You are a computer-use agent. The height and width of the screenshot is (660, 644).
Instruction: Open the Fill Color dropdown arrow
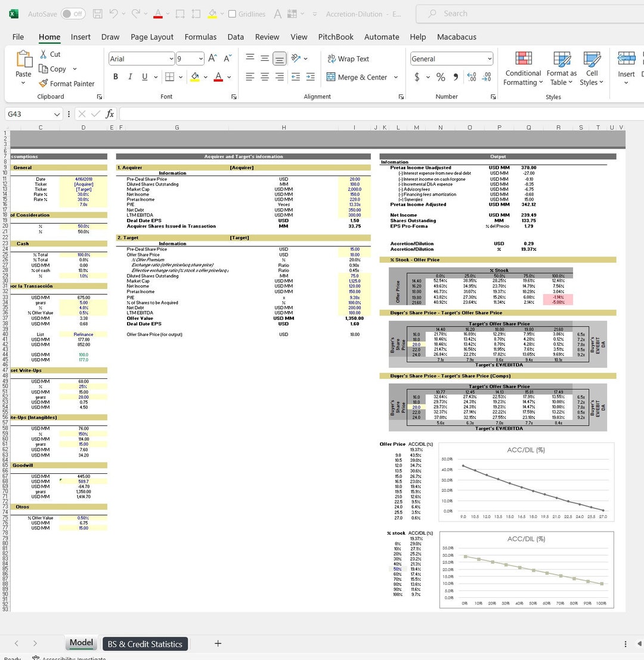(205, 78)
